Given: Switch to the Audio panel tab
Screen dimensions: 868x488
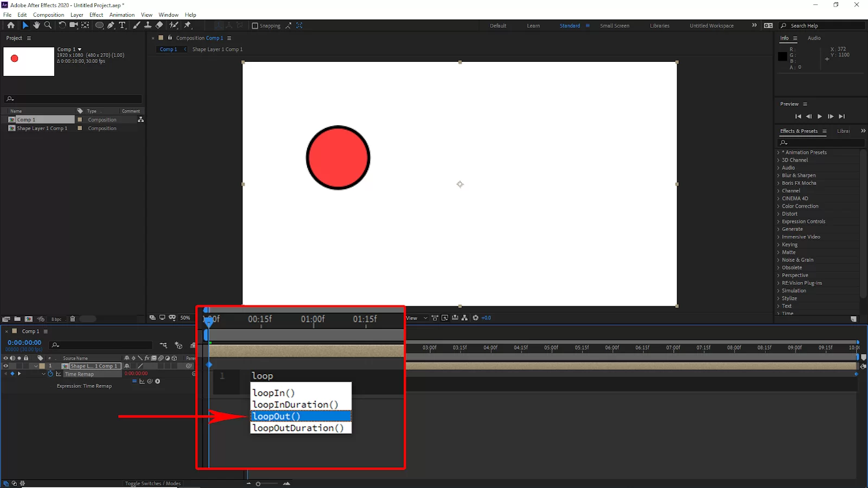Looking at the screenshot, I should pyautogui.click(x=814, y=38).
